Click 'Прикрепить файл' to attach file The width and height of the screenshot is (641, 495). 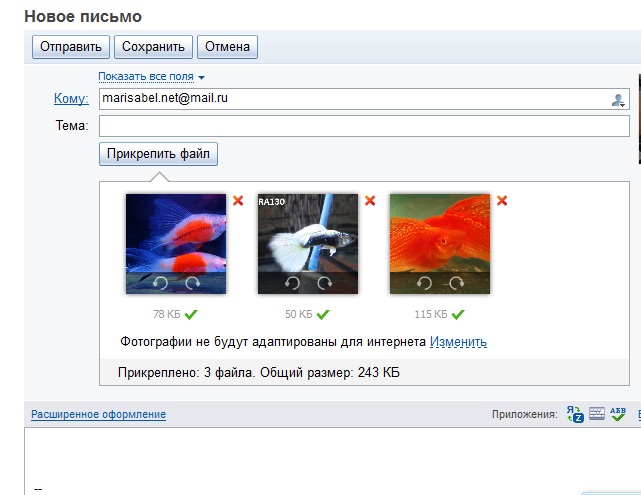[x=158, y=154]
